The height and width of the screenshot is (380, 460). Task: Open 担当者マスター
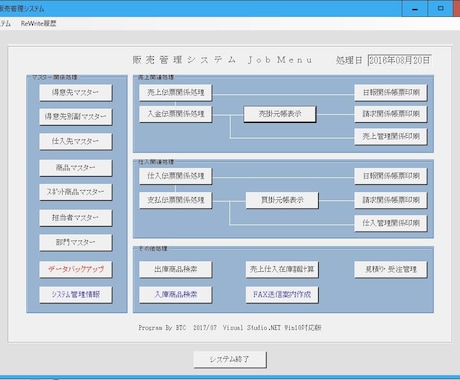[x=76, y=218]
